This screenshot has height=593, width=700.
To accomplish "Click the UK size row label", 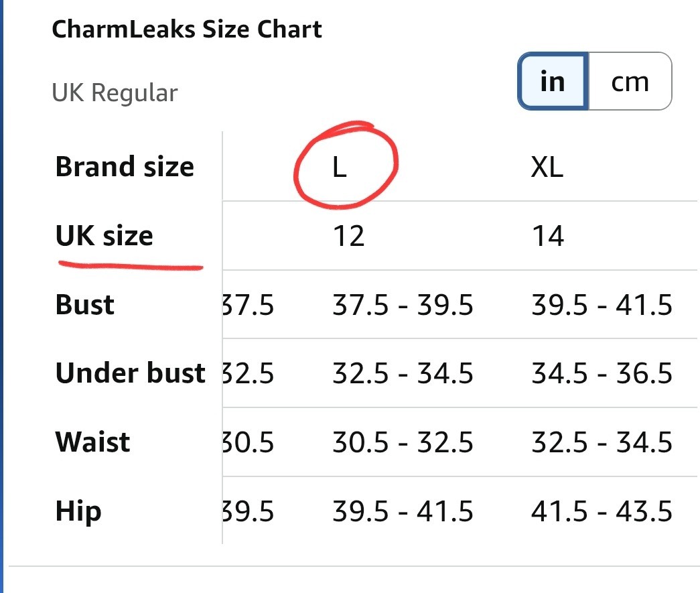I will tap(104, 236).
